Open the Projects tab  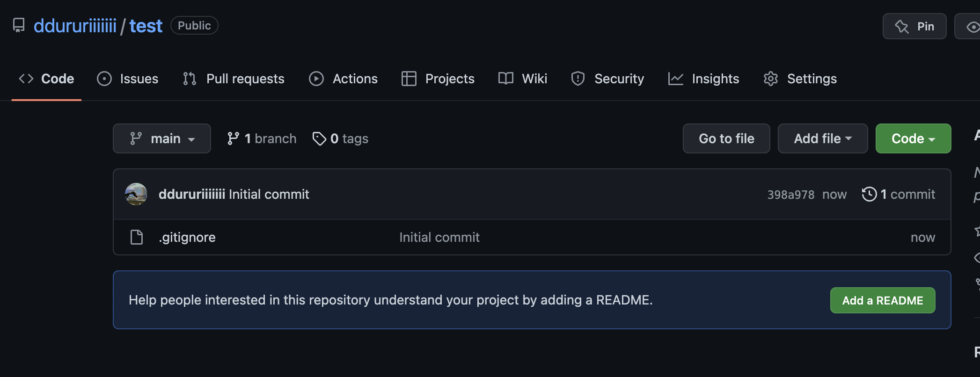[438, 79]
